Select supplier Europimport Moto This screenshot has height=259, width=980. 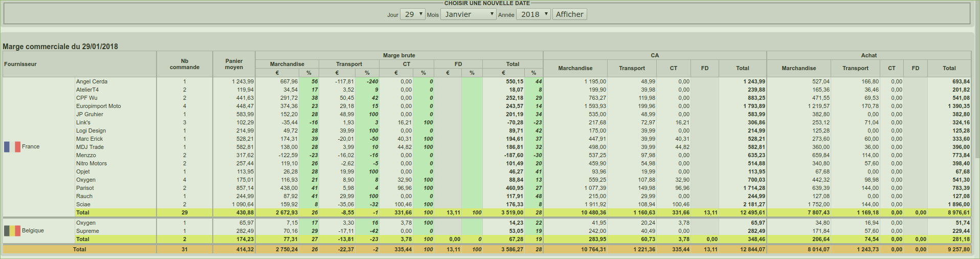pos(99,106)
